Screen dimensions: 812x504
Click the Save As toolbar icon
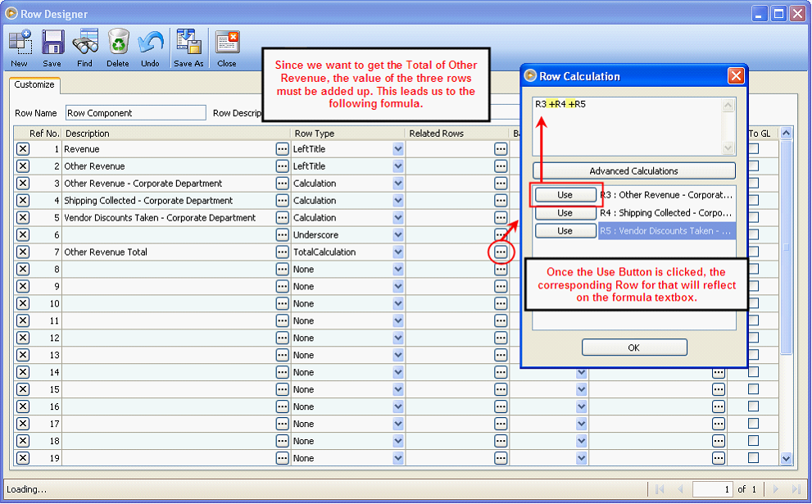(188, 48)
